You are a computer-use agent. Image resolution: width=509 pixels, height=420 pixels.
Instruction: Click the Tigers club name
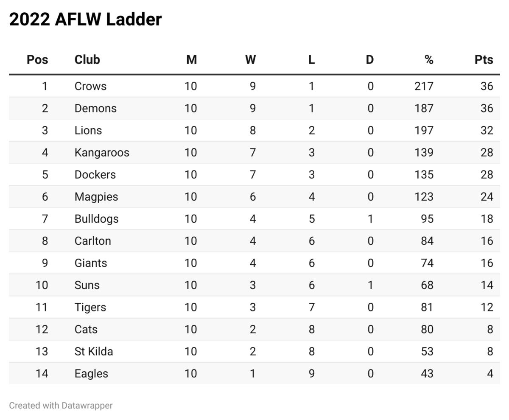tap(90, 307)
